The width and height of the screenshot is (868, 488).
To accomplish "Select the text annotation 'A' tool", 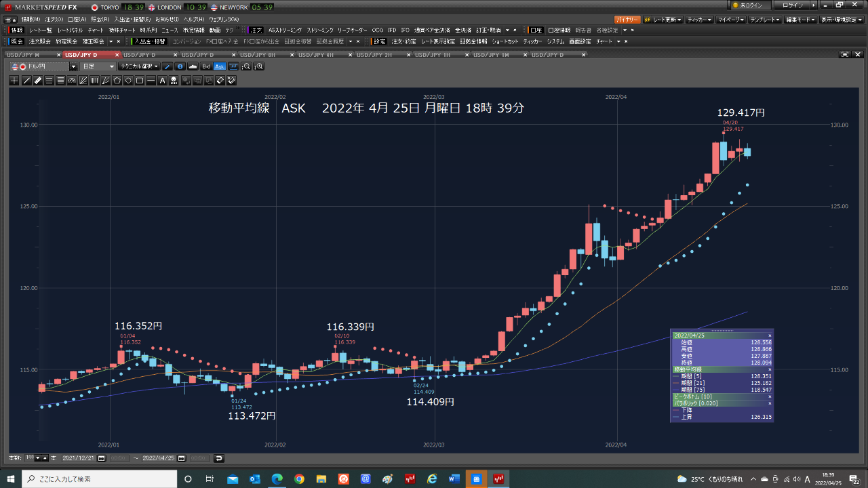I will pos(162,81).
